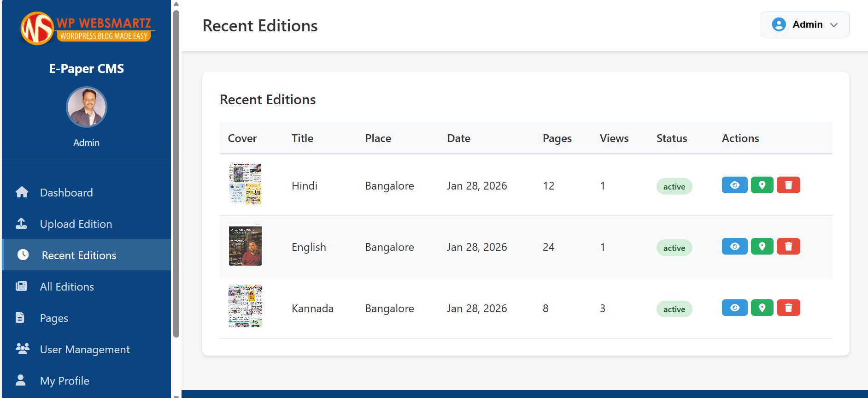
Task: Open the English edition cover thumbnail
Action: tap(245, 245)
